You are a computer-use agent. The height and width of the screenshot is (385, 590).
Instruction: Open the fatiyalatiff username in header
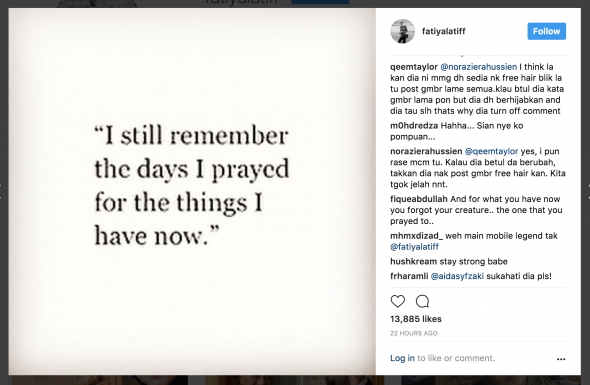coord(443,31)
